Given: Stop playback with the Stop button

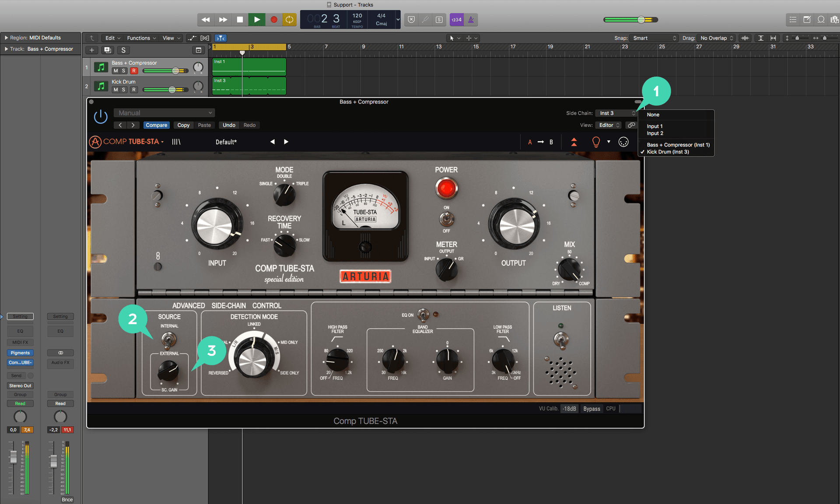Looking at the screenshot, I should click(240, 20).
